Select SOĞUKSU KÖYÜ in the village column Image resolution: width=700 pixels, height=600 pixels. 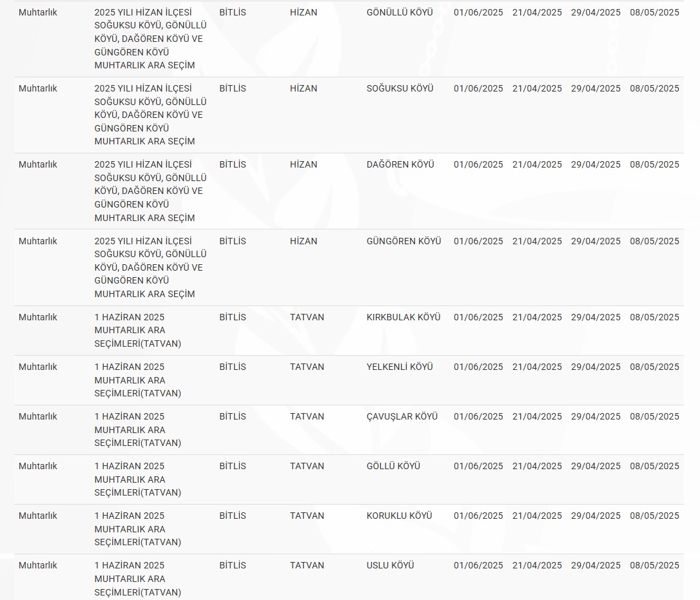point(400,88)
